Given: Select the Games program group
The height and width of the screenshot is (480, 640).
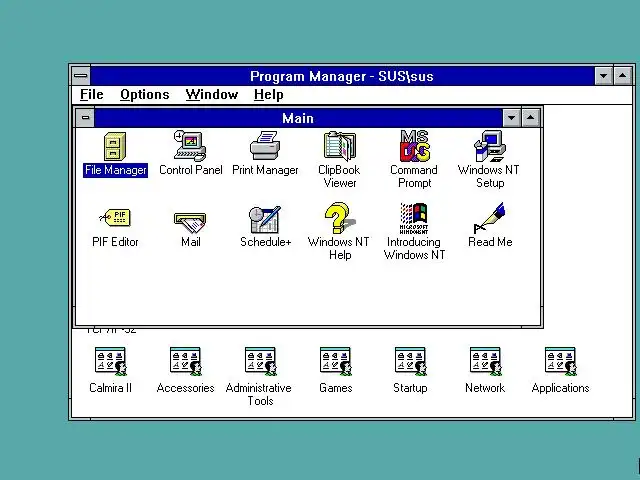Looking at the screenshot, I should point(336,362).
